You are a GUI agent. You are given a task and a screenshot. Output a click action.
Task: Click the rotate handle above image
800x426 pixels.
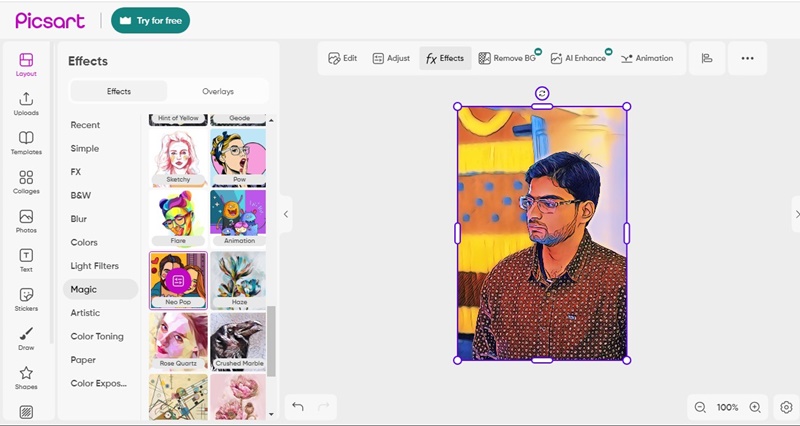[x=542, y=93]
